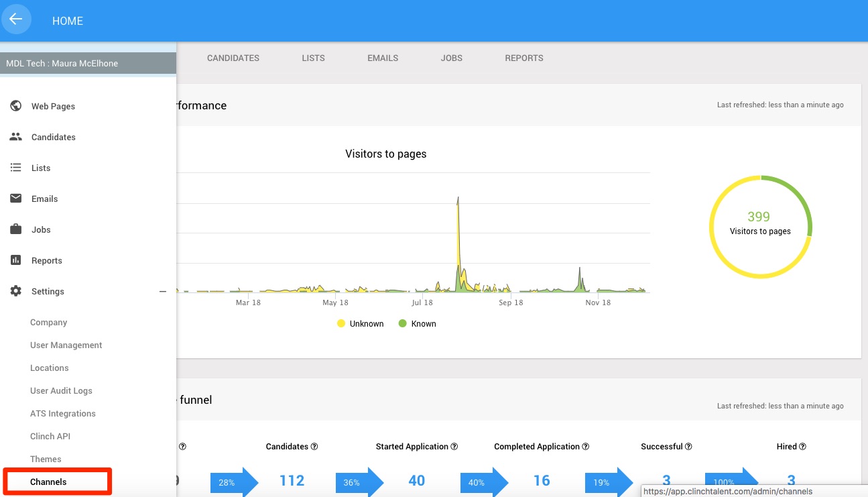The width and height of the screenshot is (868, 497).
Task: Collapse the Settings section minus sign
Action: click(162, 292)
